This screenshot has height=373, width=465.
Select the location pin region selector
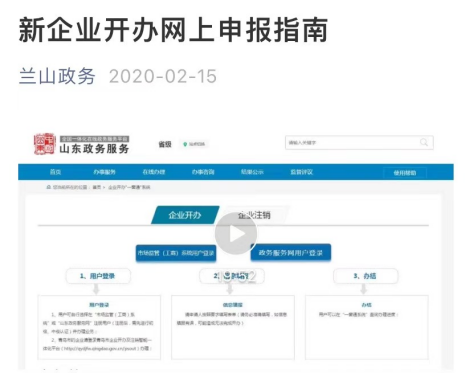coord(194,144)
